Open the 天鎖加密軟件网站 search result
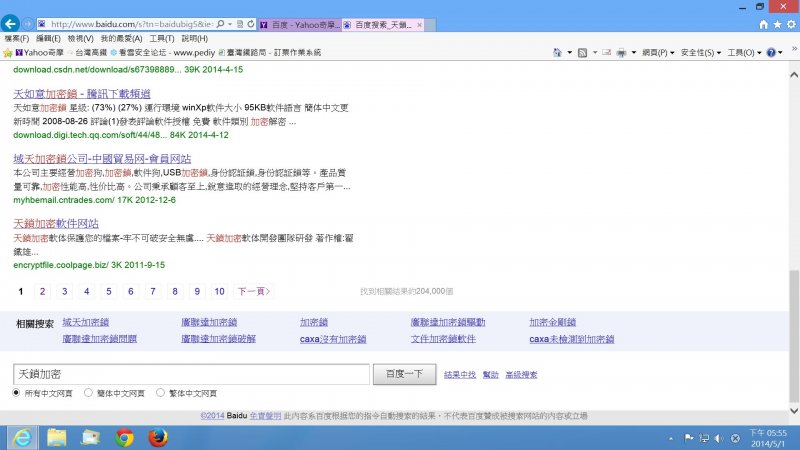 tap(56, 223)
